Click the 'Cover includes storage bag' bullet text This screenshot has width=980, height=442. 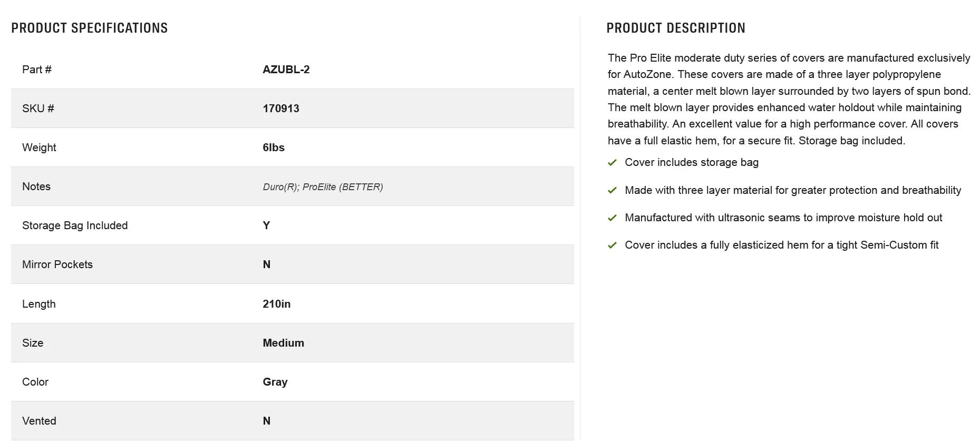tap(692, 162)
